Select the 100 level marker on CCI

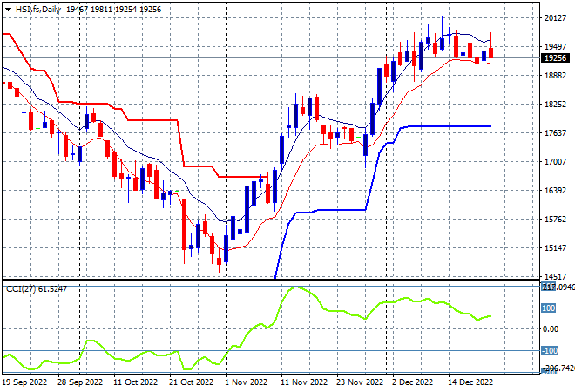click(549, 308)
